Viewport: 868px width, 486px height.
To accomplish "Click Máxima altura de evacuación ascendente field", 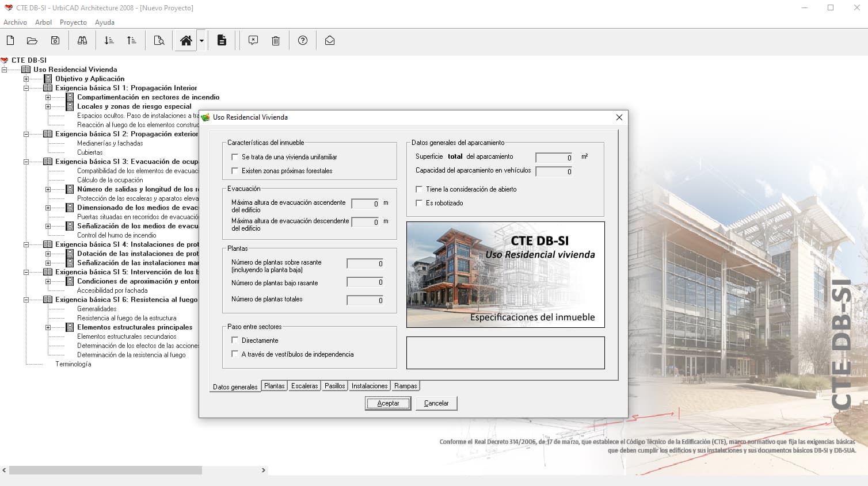I will point(365,204).
